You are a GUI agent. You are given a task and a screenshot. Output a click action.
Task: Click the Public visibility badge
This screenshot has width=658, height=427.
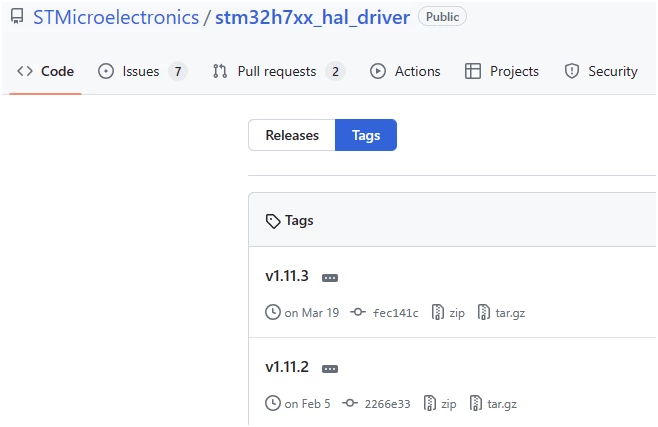(x=442, y=17)
